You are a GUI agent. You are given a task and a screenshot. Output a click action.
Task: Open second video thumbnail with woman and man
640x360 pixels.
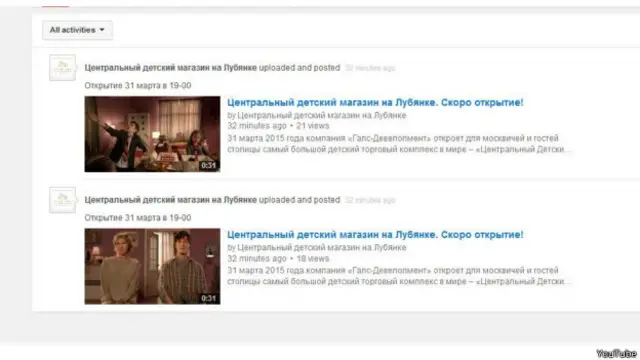[152, 266]
